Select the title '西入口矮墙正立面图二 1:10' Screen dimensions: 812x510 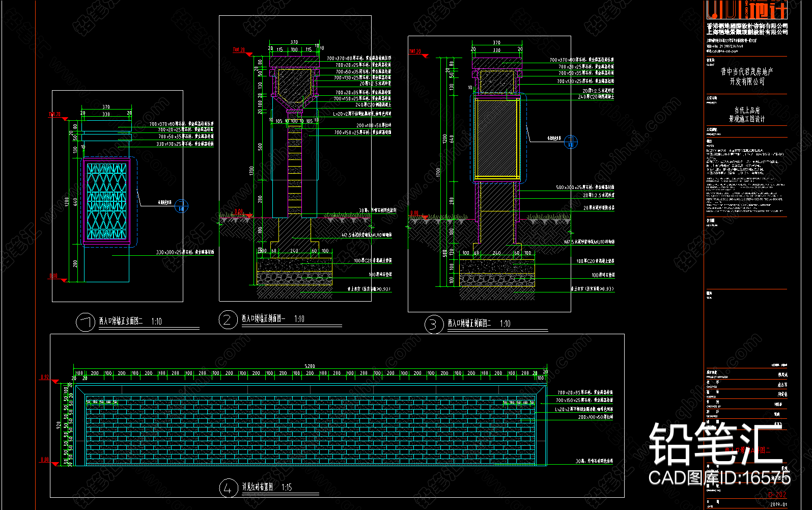[x=130, y=321]
